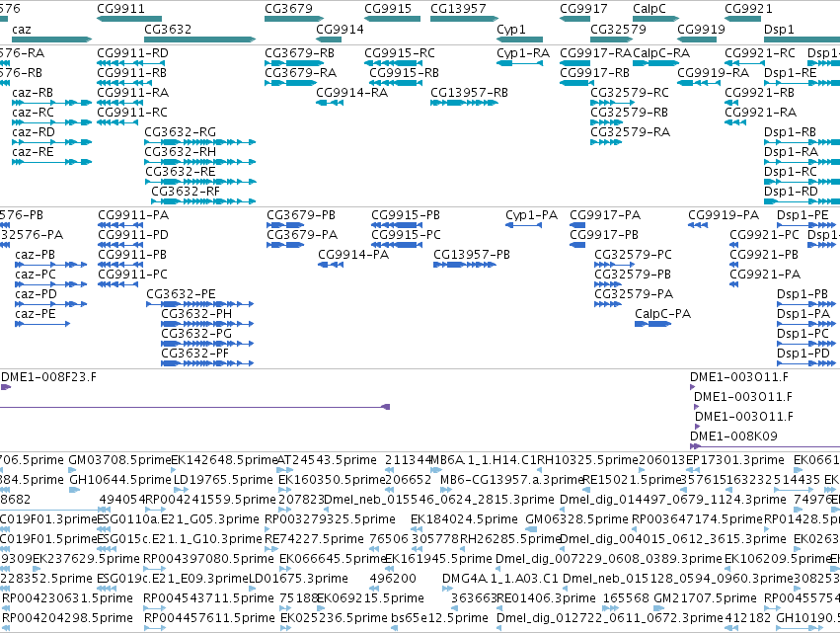Image resolution: width=840 pixels, height=633 pixels.
Task: Select the CG13957 gene label
Action: [x=458, y=9]
